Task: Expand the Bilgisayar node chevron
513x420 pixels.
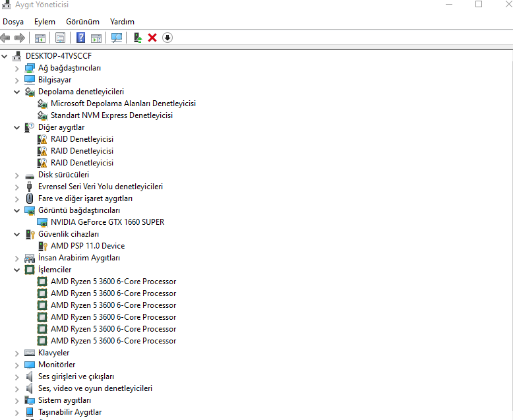Action: point(16,80)
